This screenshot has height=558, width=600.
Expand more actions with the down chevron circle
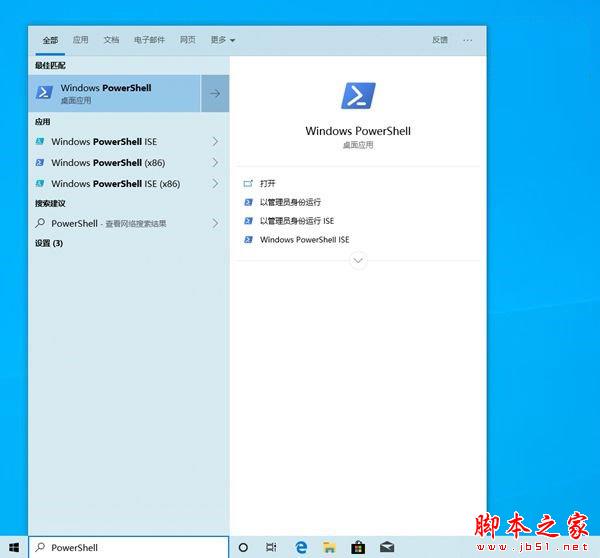358,260
